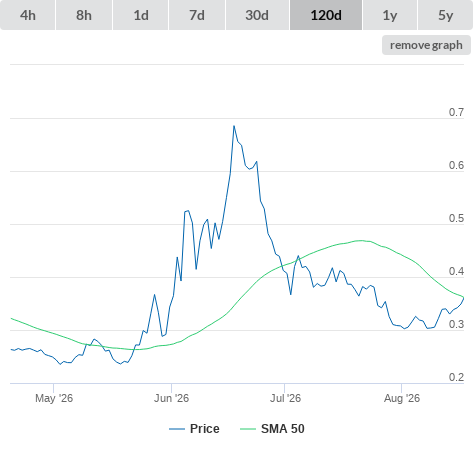Click the remove graph button
The image size is (474, 455).
click(426, 45)
